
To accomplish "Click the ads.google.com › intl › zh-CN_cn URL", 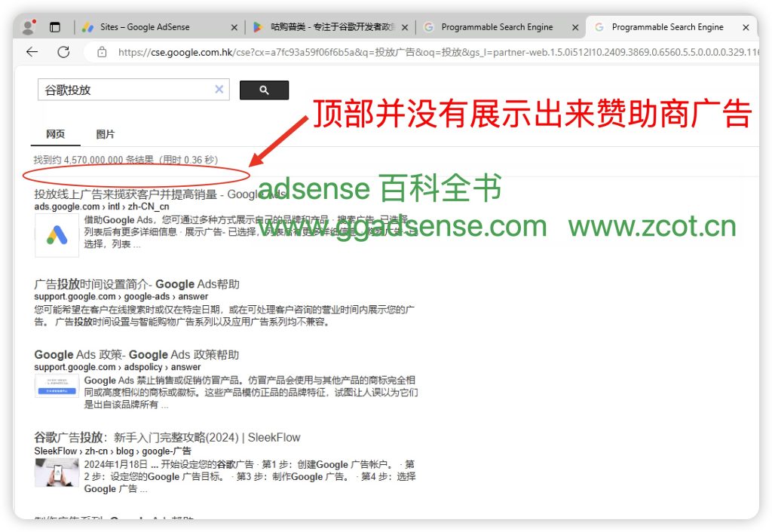I will tap(102, 206).
